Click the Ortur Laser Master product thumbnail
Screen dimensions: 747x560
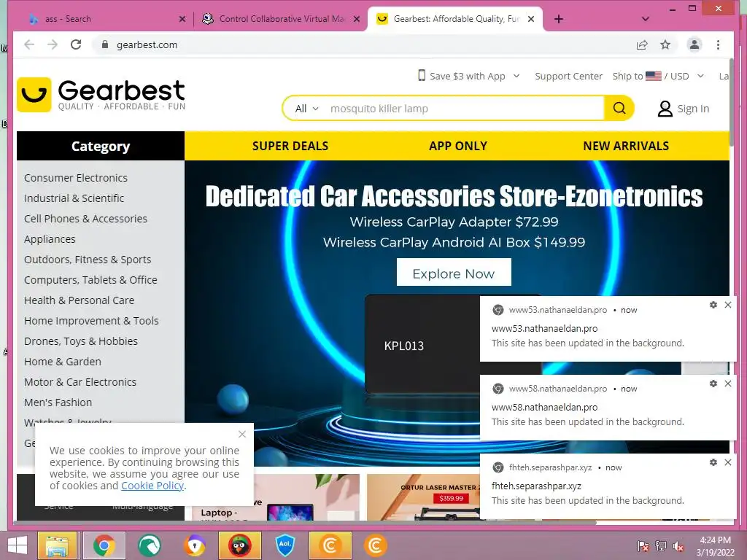pyautogui.click(x=423, y=497)
